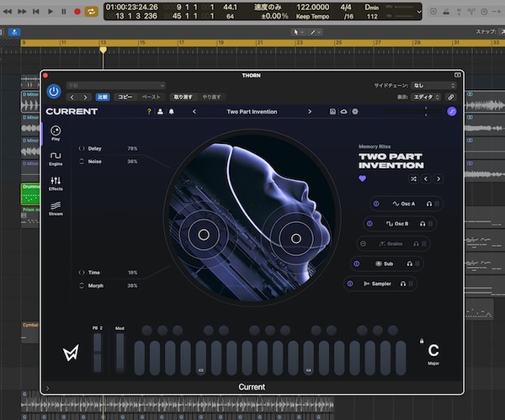
Task: Solo Osc A with headphone icon
Action: click(x=429, y=204)
